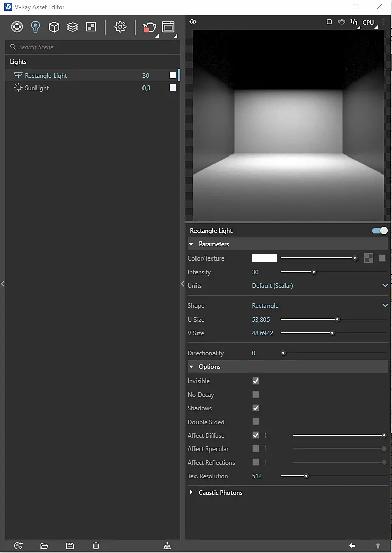Image resolution: width=392 pixels, height=553 pixels.
Task: Import asset file with folder icon
Action: coord(44,546)
